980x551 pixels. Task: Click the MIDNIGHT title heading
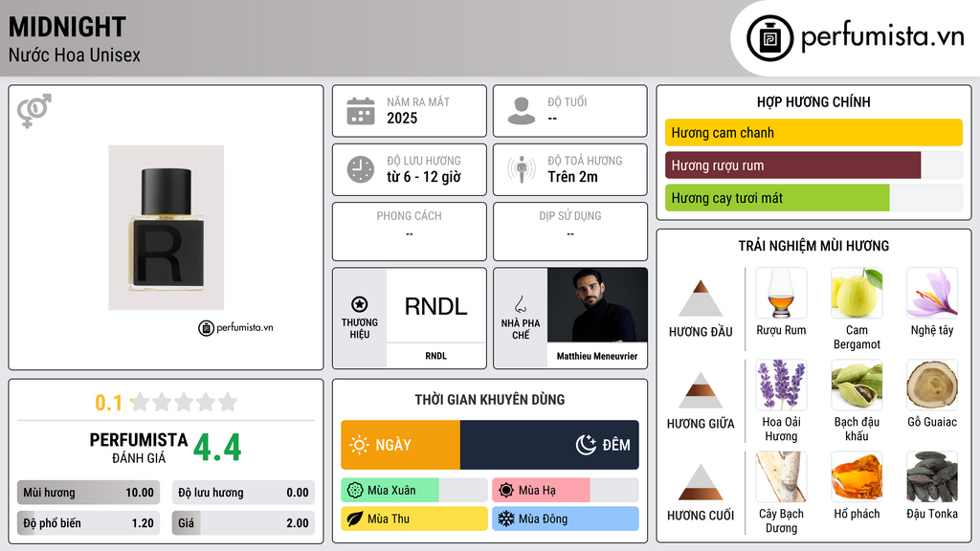click(x=68, y=27)
